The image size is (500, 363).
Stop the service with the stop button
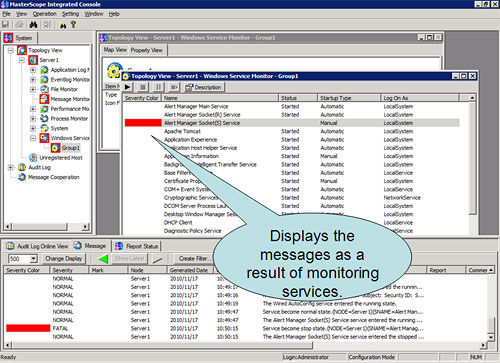pyautogui.click(x=143, y=87)
